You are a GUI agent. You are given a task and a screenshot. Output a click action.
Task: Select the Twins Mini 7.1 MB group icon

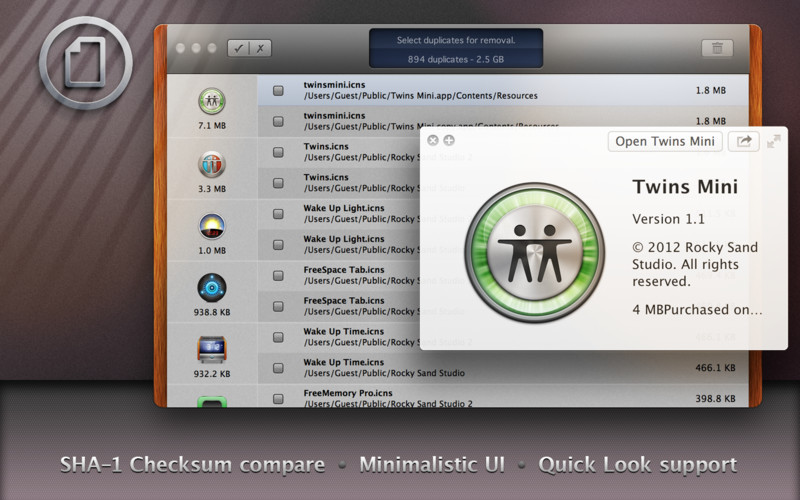(212, 101)
